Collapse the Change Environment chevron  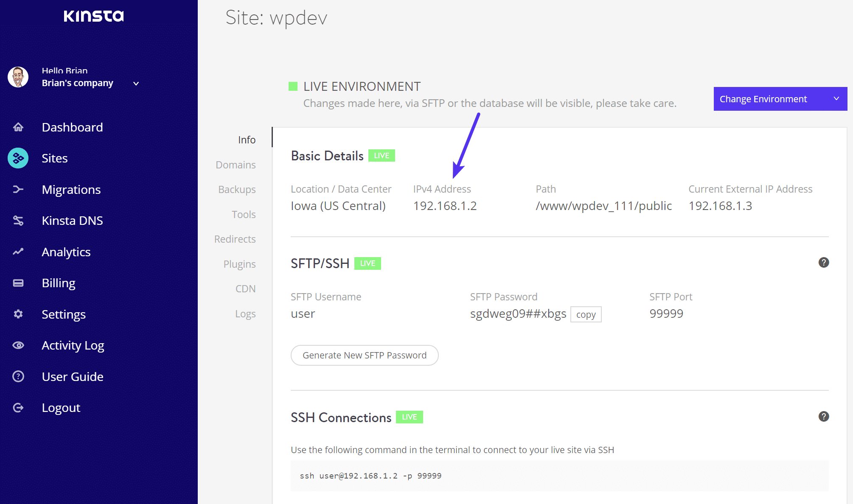tap(836, 98)
